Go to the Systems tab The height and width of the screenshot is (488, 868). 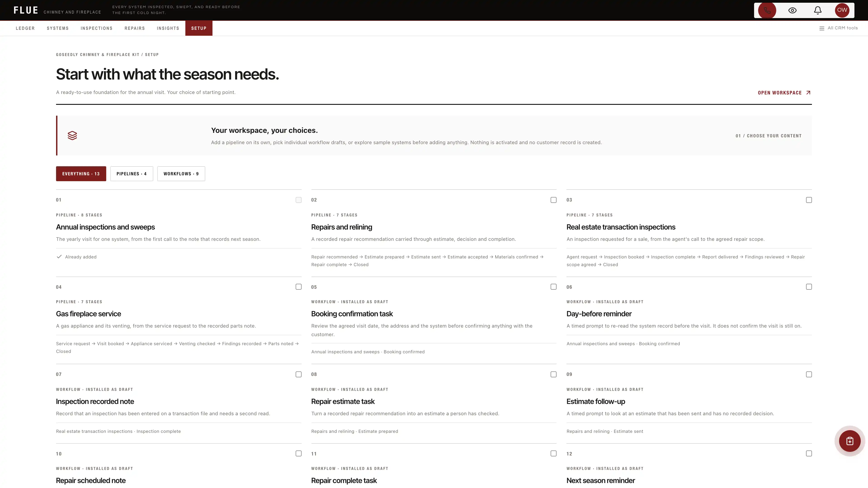point(58,28)
